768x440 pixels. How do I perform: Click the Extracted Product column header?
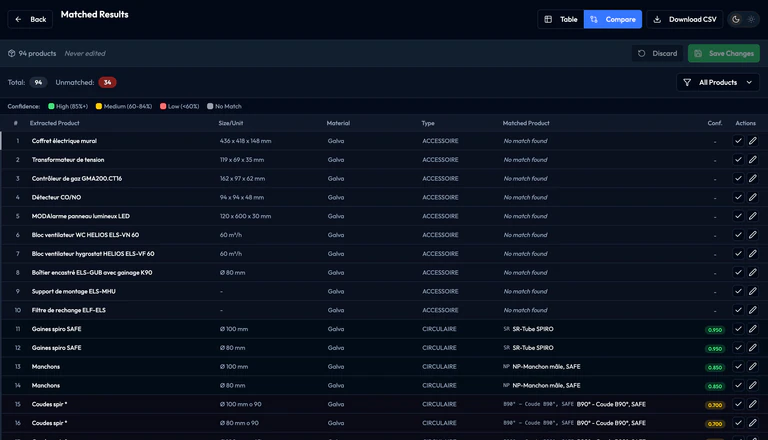(x=54, y=123)
